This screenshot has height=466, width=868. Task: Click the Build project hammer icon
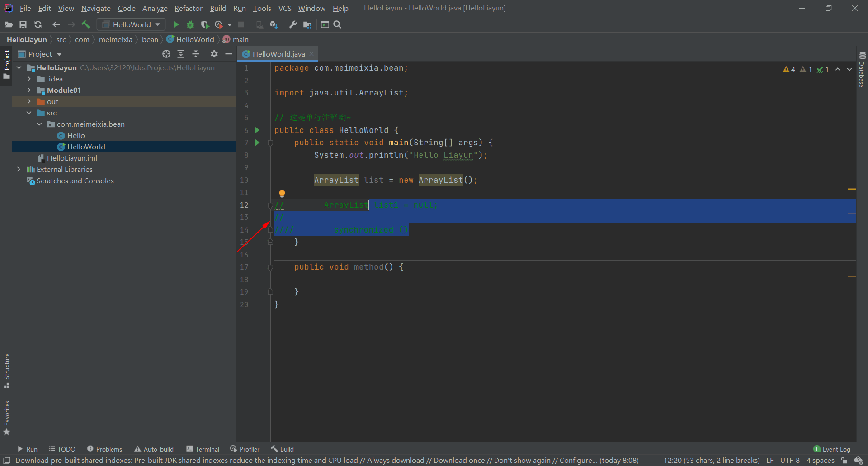tap(86, 24)
